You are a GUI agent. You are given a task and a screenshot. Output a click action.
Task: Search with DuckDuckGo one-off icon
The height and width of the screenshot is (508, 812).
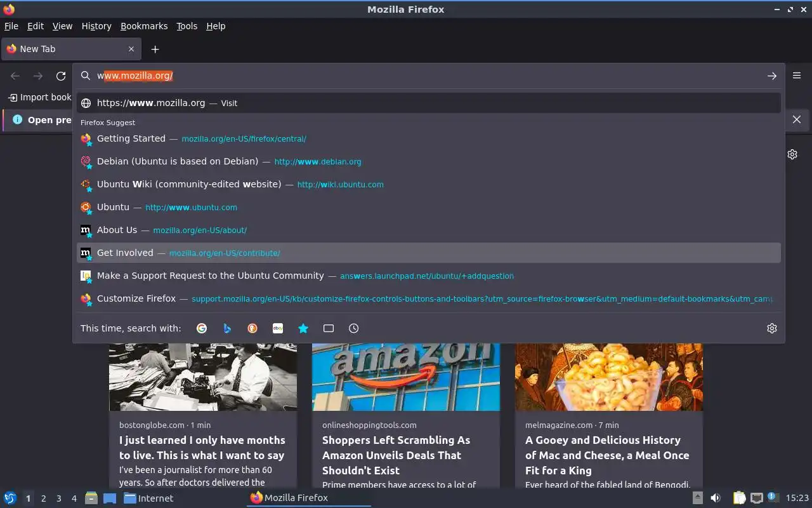click(252, 328)
